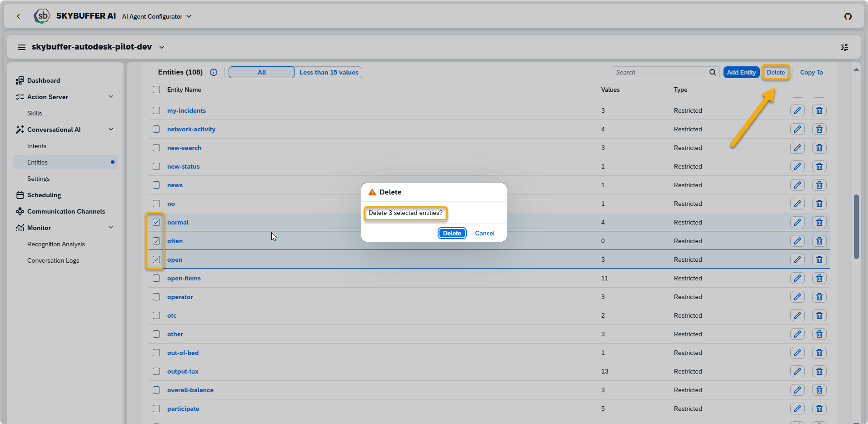The width and height of the screenshot is (868, 424).
Task: Toggle the select-all checkbox in table header
Action: 156,90
